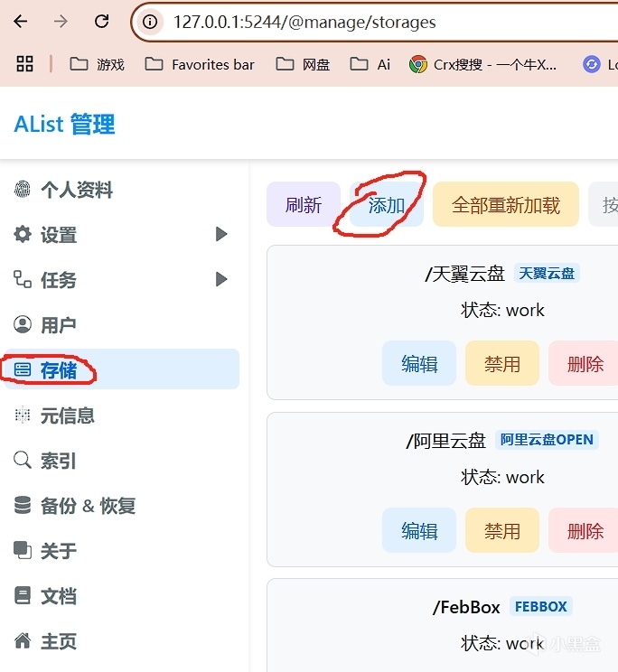Image resolution: width=618 pixels, height=672 pixels.
Task: Edit the 阿里云盘 storage
Action: point(419,531)
